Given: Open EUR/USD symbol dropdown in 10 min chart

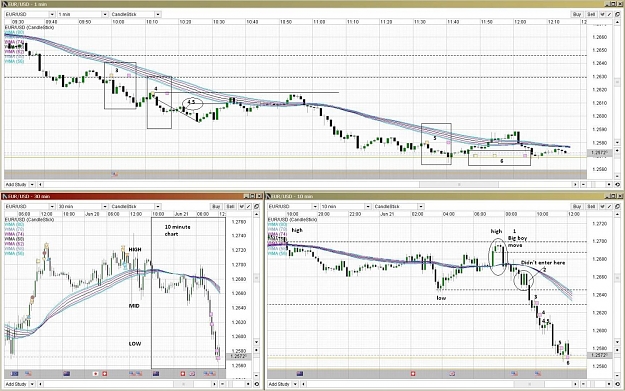Looking at the screenshot, I should point(293,206).
